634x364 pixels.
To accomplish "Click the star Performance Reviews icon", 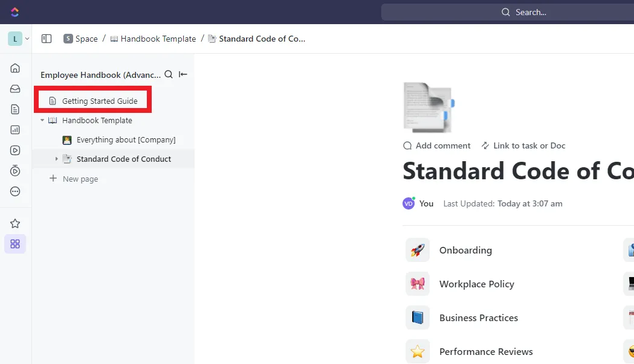I will click(418, 351).
